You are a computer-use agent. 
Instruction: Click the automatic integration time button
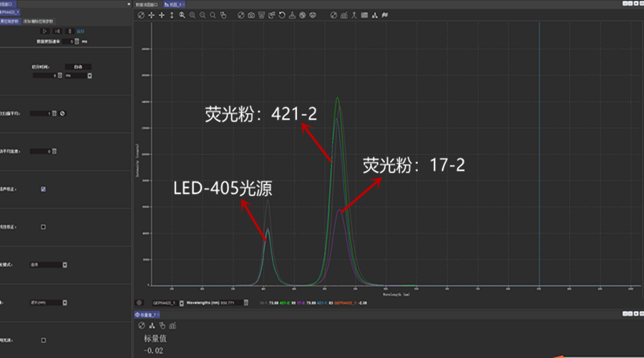[x=78, y=67]
